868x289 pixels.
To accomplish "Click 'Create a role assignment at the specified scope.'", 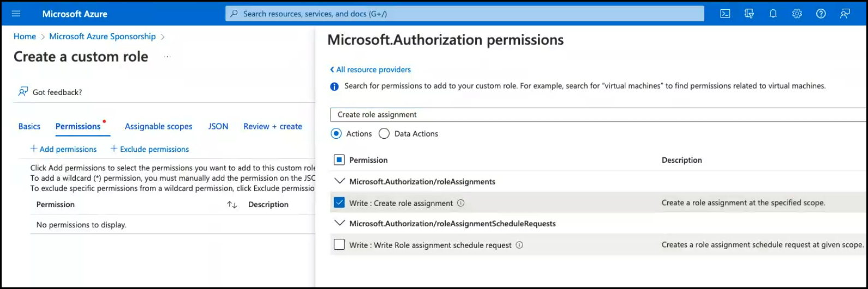I will point(744,203).
